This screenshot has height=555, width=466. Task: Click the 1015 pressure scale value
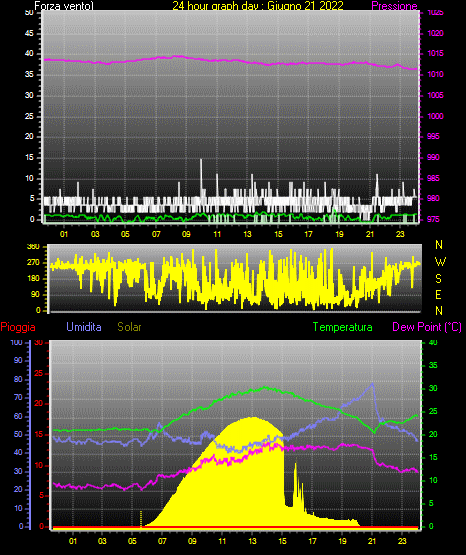435,54
